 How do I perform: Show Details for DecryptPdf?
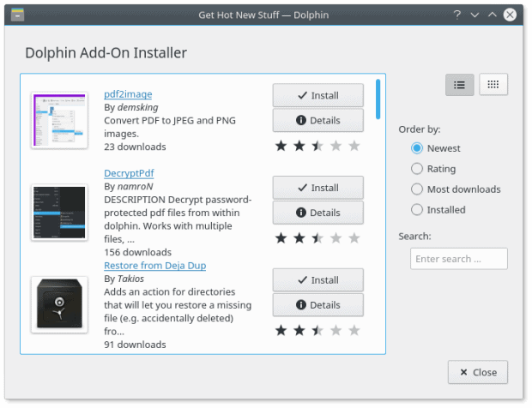coord(317,213)
